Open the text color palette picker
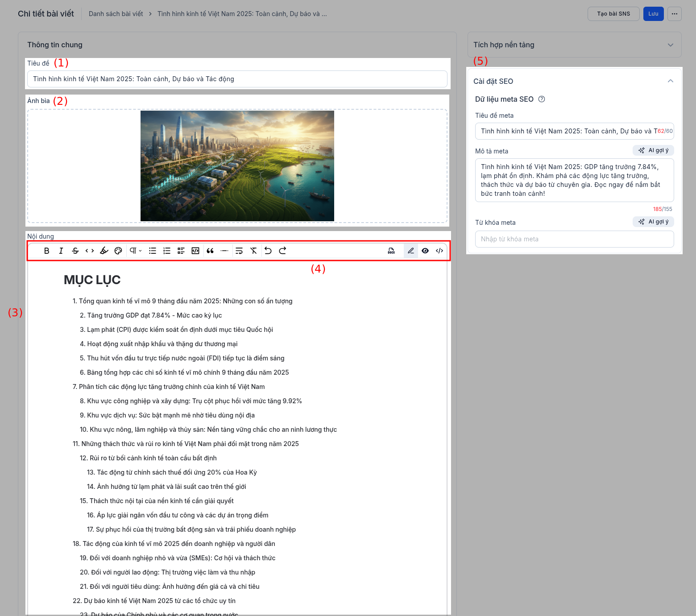The image size is (696, 616). point(118,251)
